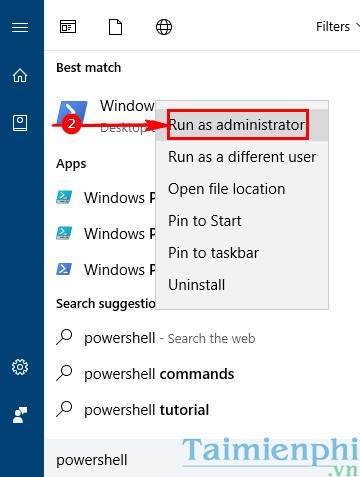Select Pin to taskbar

242,253
